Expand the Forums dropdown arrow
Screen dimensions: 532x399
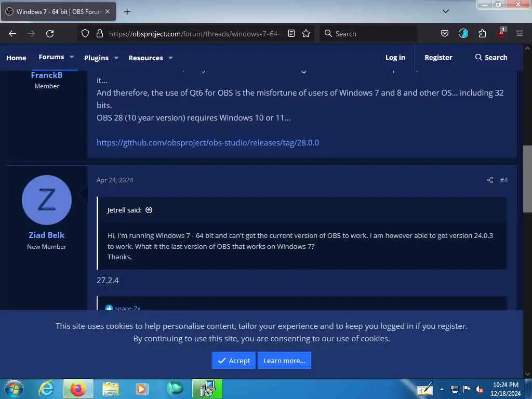coord(72,57)
